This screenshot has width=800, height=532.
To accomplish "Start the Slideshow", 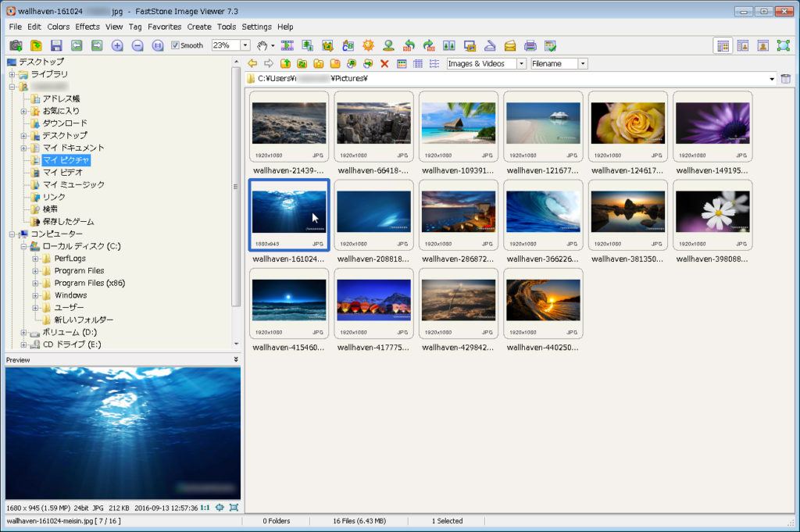I will tap(287, 46).
